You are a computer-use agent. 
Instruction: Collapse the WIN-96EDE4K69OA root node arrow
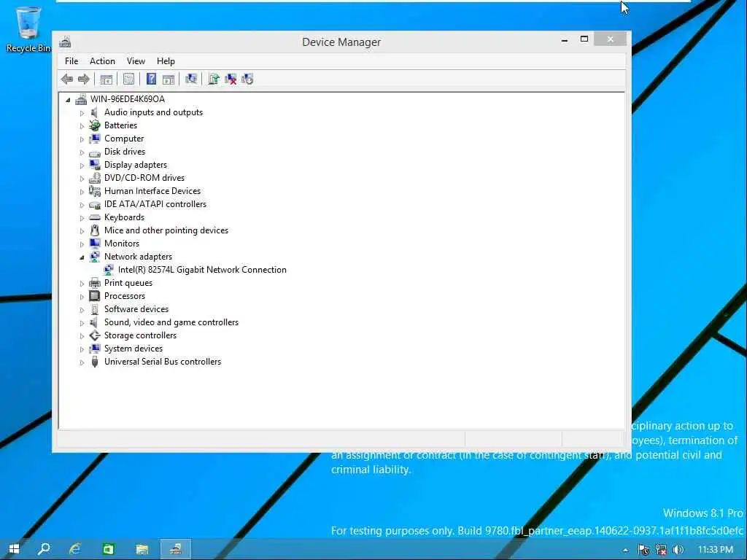(x=68, y=100)
